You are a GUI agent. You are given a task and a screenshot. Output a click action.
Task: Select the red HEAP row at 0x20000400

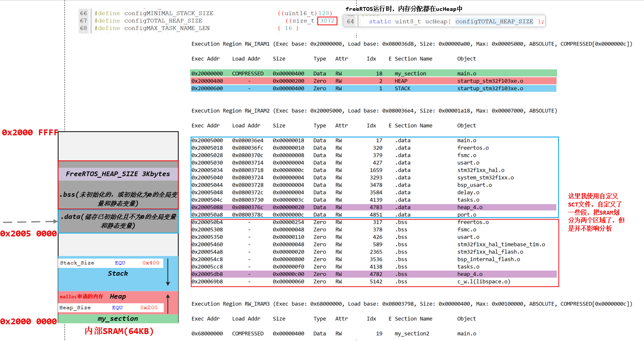373,81
